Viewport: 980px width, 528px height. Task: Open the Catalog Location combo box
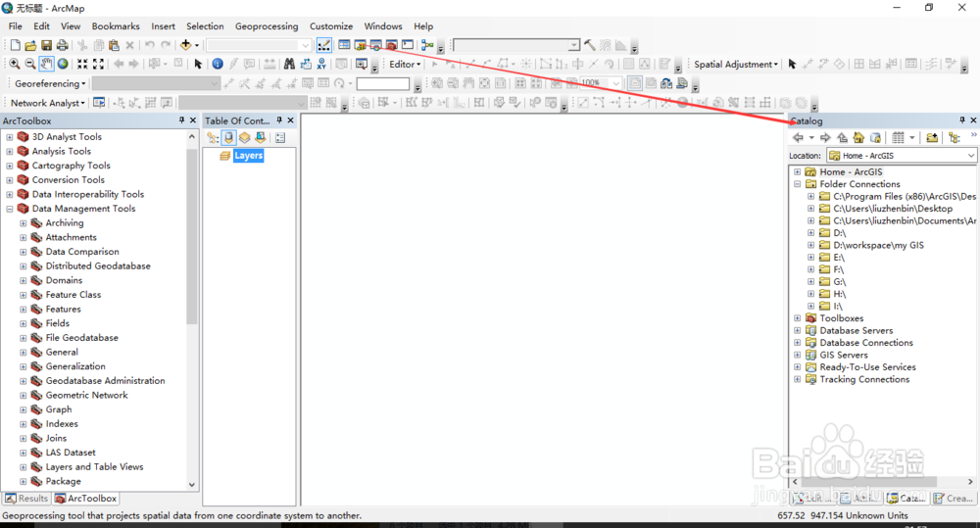902,156
